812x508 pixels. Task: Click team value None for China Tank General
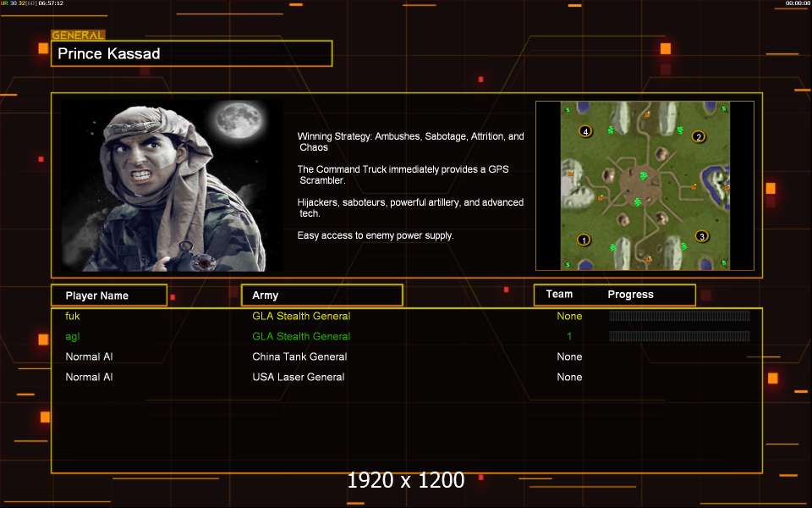click(569, 356)
